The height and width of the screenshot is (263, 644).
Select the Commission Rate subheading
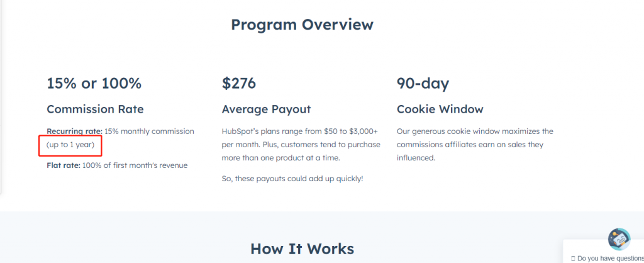pos(95,109)
